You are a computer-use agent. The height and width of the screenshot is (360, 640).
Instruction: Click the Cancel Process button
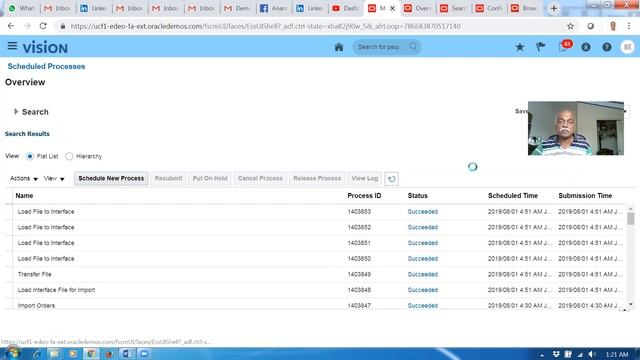coord(260,178)
